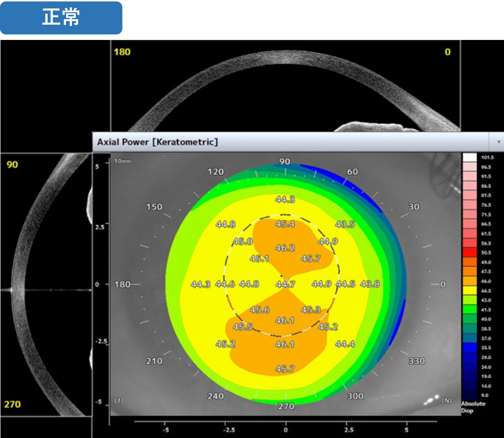Click the 60 degree meridian label
Viewport: 504px width, 438px height.
pos(352,172)
